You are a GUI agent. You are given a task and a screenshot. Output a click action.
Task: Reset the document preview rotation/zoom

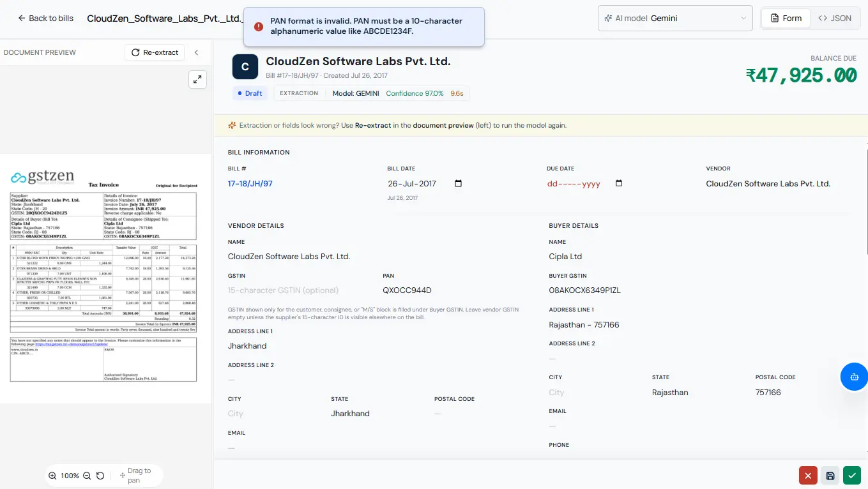(x=100, y=476)
